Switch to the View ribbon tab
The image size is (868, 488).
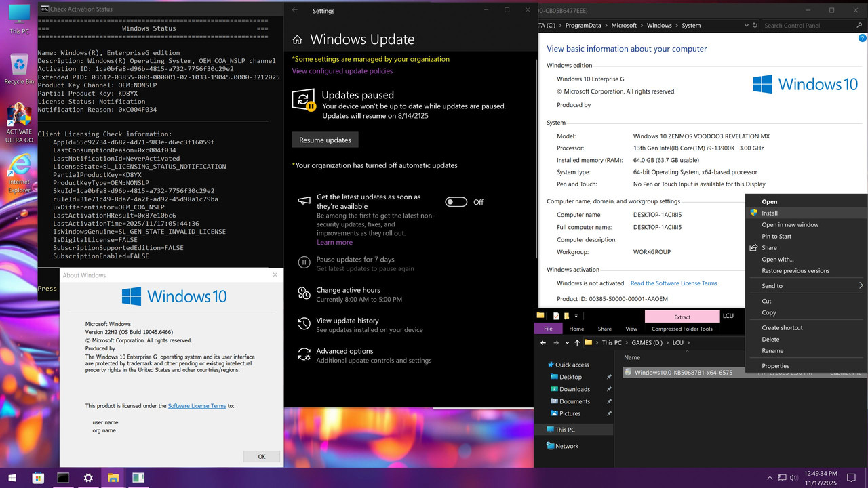click(631, 329)
